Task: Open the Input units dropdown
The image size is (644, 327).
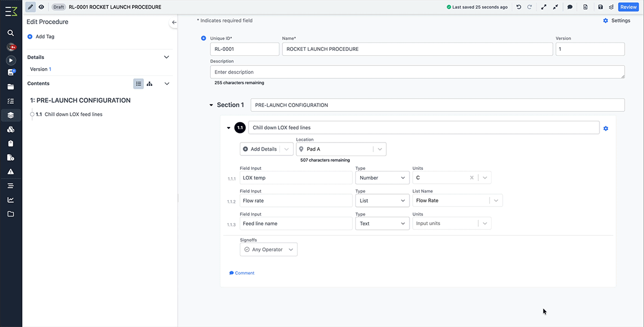Action: click(x=452, y=223)
